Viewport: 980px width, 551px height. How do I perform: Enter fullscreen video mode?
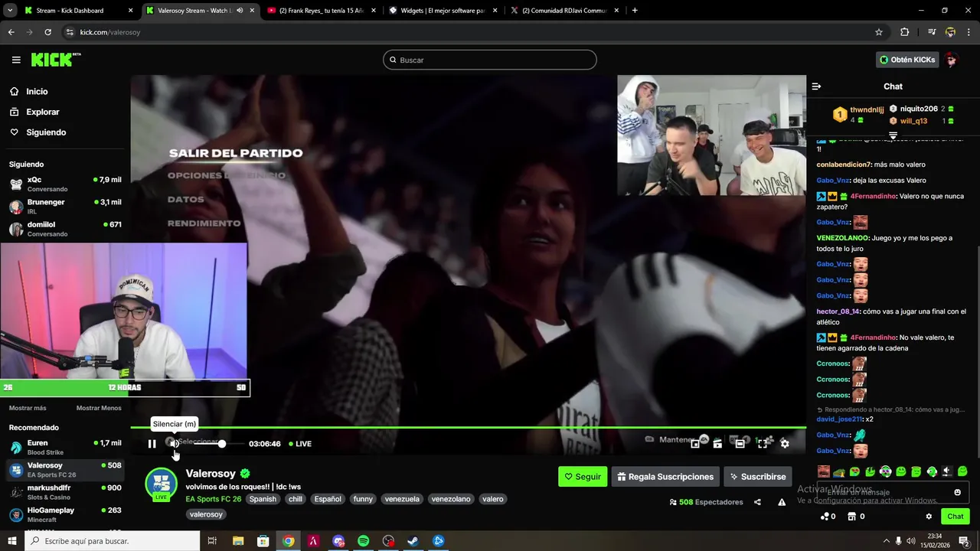pos(762,443)
